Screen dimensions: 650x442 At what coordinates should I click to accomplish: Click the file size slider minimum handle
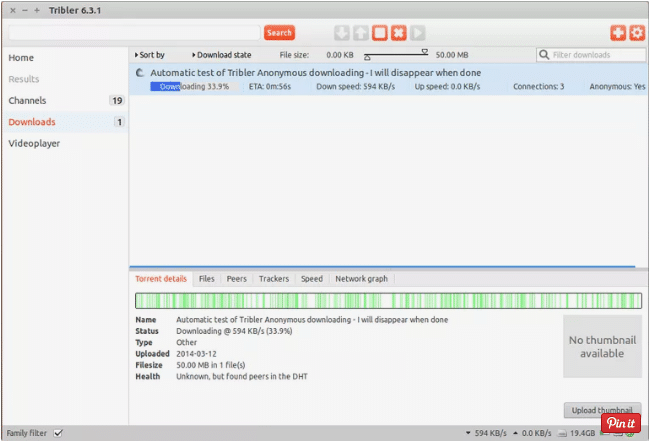coord(367,58)
